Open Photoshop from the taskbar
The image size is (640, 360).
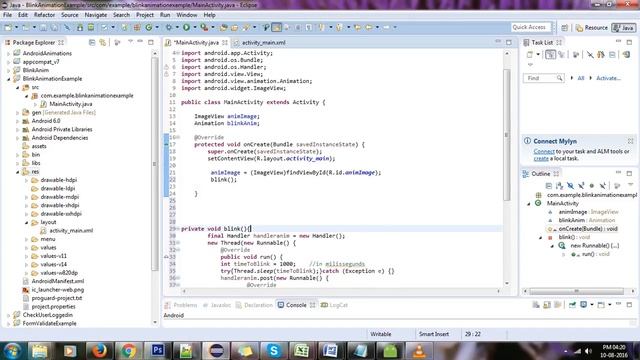[158, 351]
